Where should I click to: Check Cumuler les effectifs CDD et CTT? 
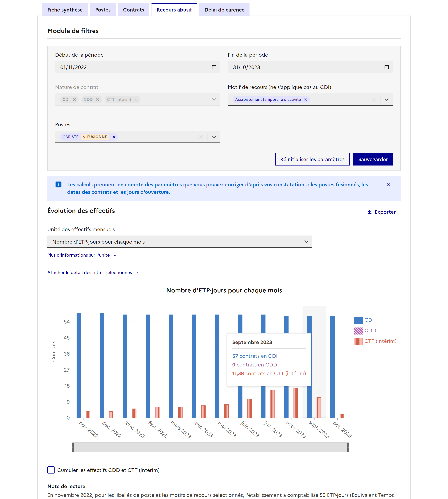(x=51, y=470)
